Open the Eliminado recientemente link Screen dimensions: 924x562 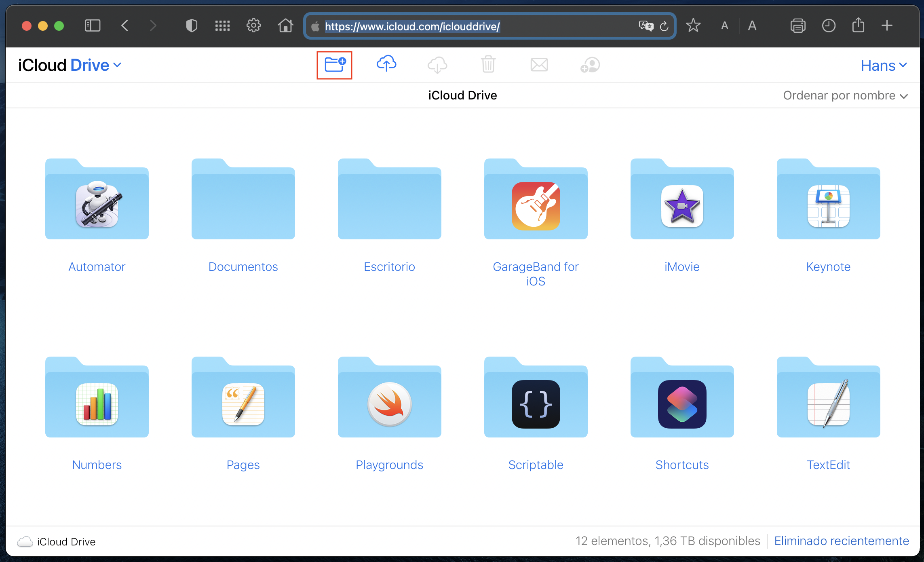click(x=841, y=541)
